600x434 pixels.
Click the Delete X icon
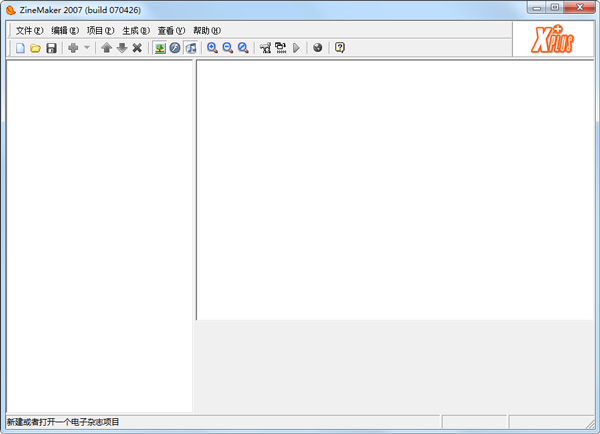click(137, 48)
